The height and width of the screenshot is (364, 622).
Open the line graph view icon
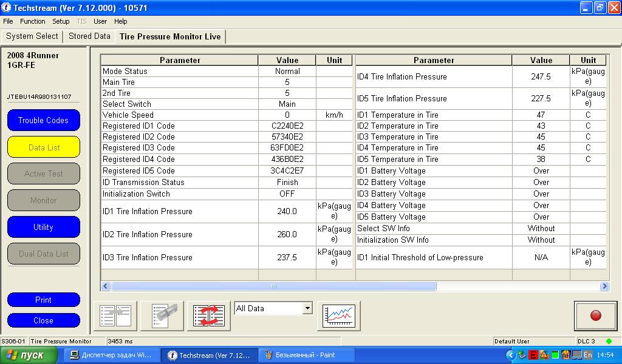tap(338, 315)
